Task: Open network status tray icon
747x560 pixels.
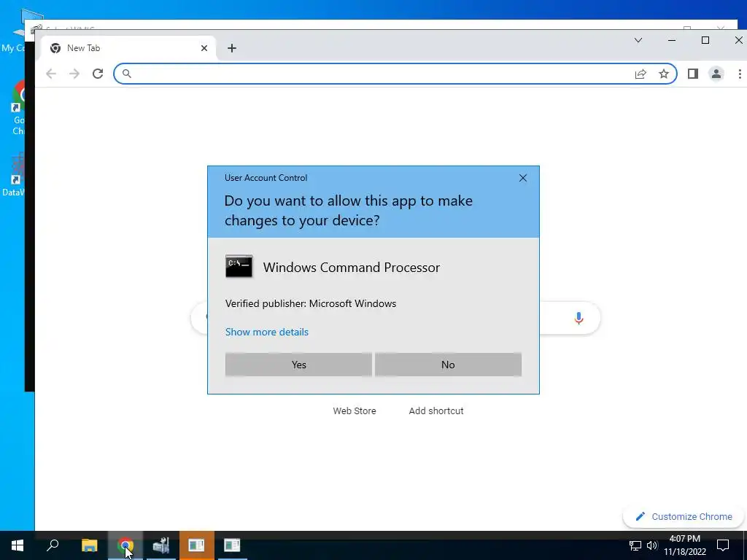Action: coord(635,545)
